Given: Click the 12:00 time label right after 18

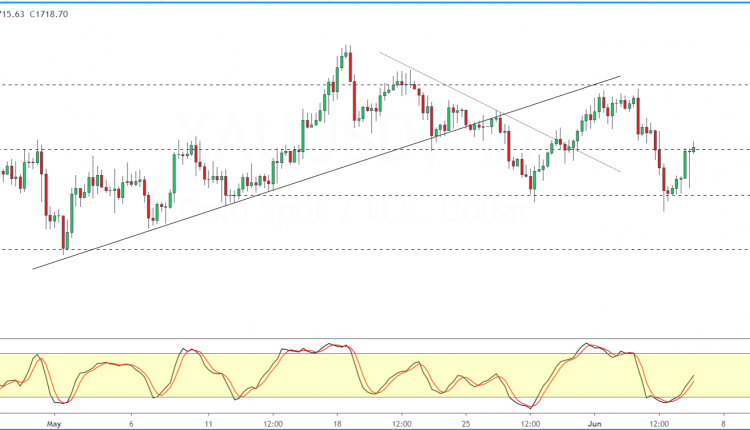Looking at the screenshot, I should coord(401,424).
